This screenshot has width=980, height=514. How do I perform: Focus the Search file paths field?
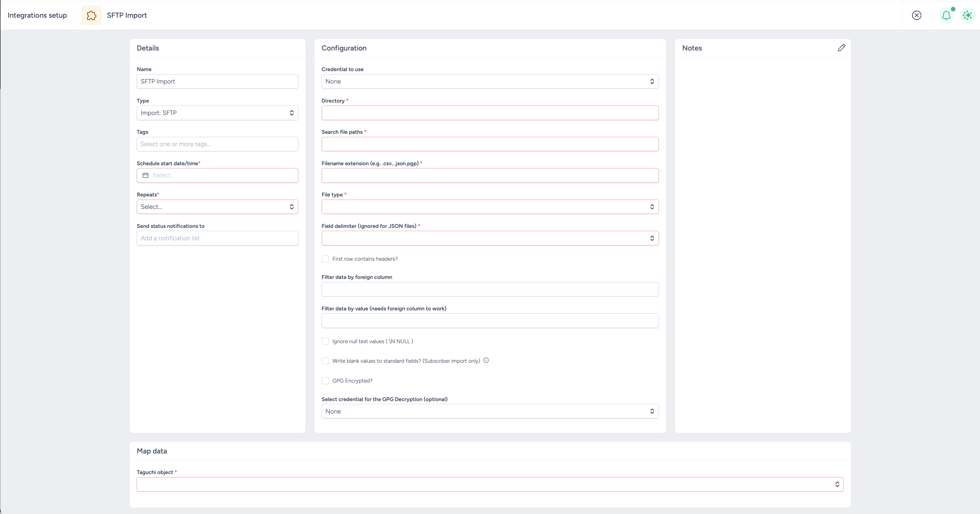point(490,144)
